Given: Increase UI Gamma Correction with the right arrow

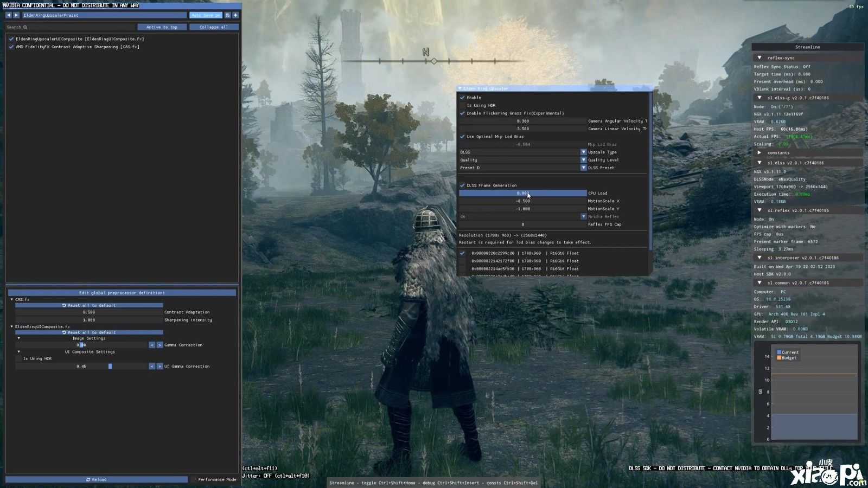Looking at the screenshot, I should [x=159, y=367].
